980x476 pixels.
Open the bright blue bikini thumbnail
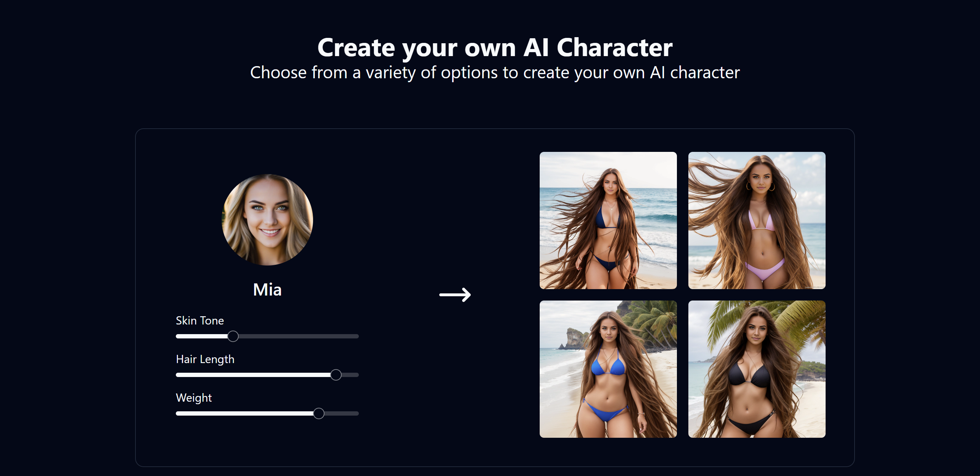pyautogui.click(x=608, y=369)
